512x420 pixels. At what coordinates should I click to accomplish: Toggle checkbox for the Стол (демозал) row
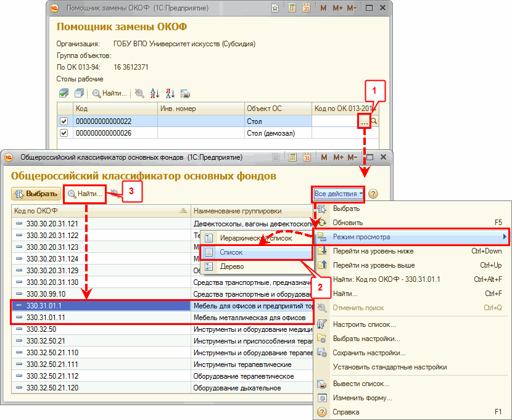[x=64, y=133]
